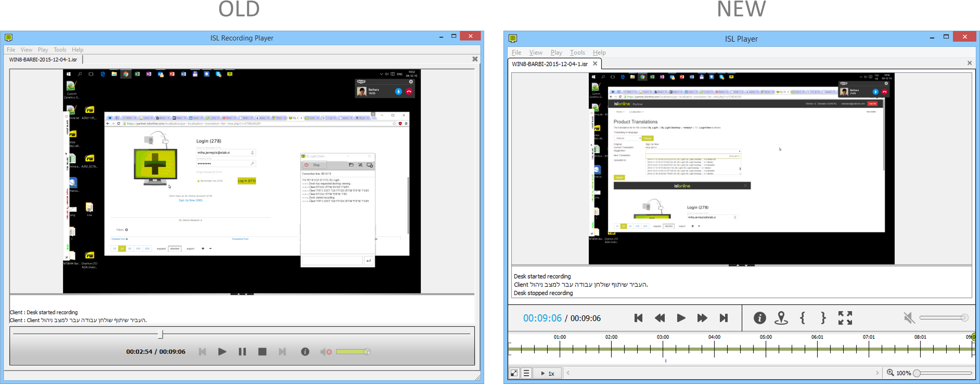Open File menu in ISL Player window
Viewport: 980px width, 384px height.
(x=516, y=52)
